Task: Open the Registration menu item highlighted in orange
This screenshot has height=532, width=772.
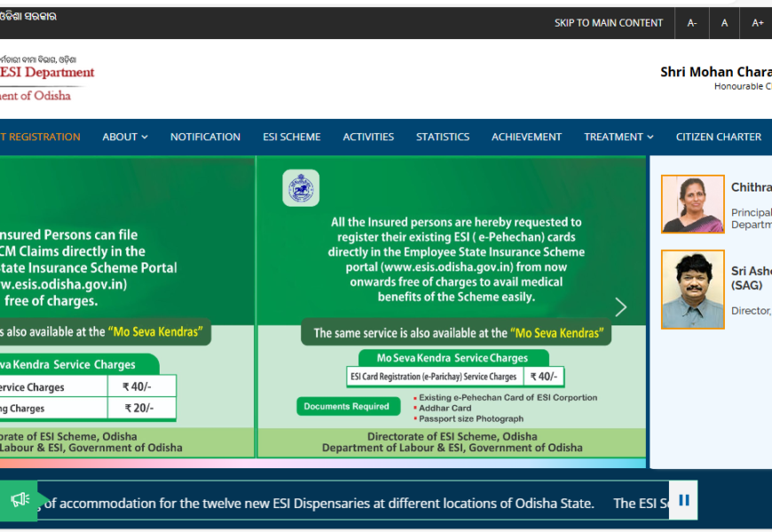Action: point(40,137)
